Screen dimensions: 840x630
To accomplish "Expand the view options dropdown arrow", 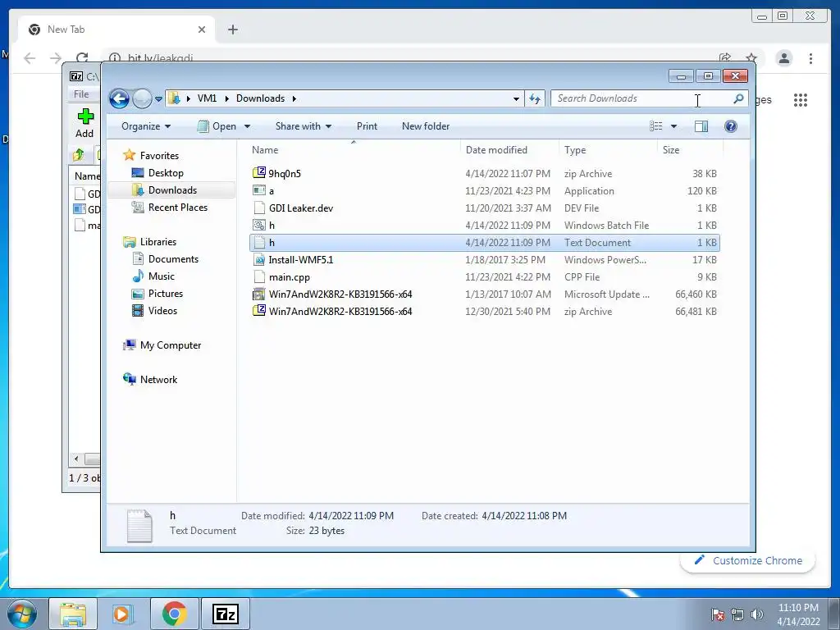I will click(674, 126).
